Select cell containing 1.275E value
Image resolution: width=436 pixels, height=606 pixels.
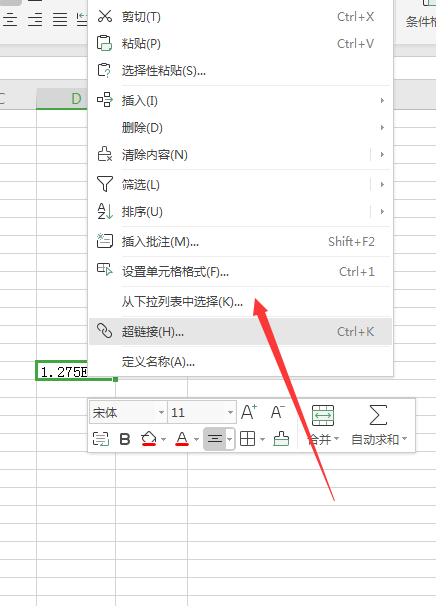(62, 371)
